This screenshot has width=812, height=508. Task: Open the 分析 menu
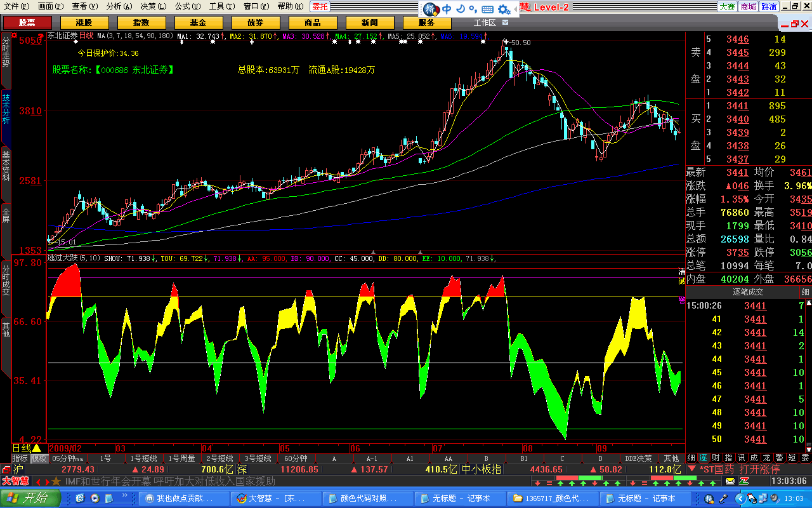tap(119, 6)
